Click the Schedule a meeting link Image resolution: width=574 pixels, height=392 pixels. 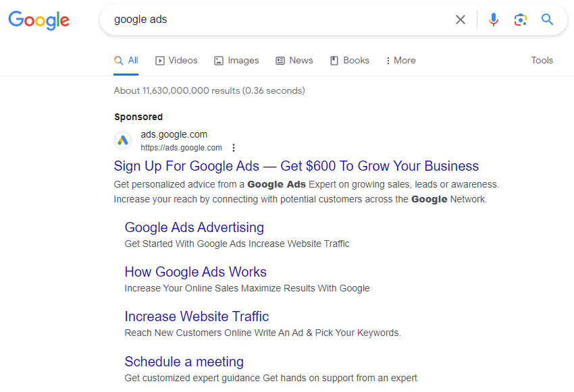(x=184, y=362)
